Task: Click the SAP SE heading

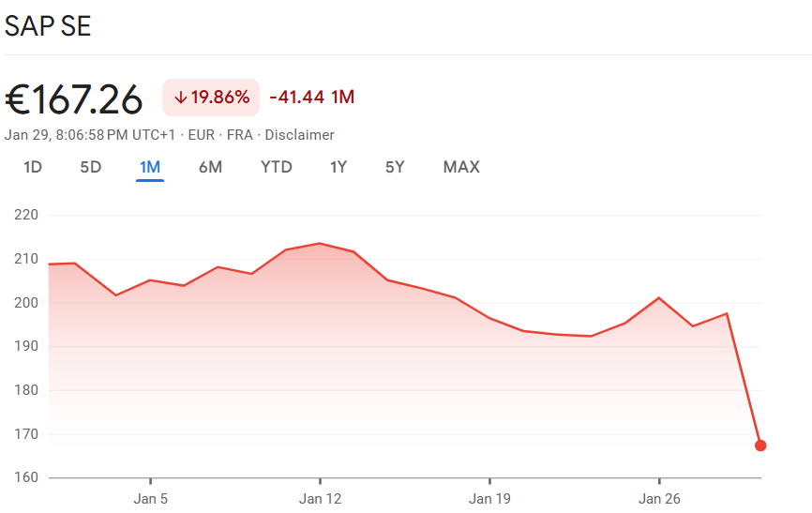Action: [48, 25]
